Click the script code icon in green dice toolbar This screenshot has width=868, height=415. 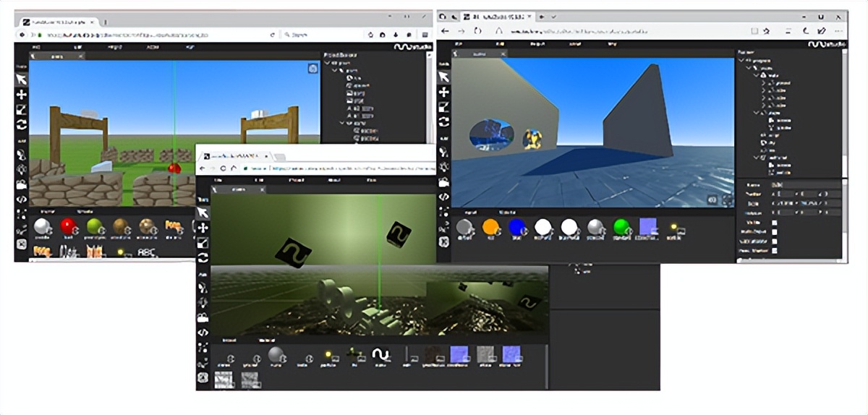click(x=203, y=333)
